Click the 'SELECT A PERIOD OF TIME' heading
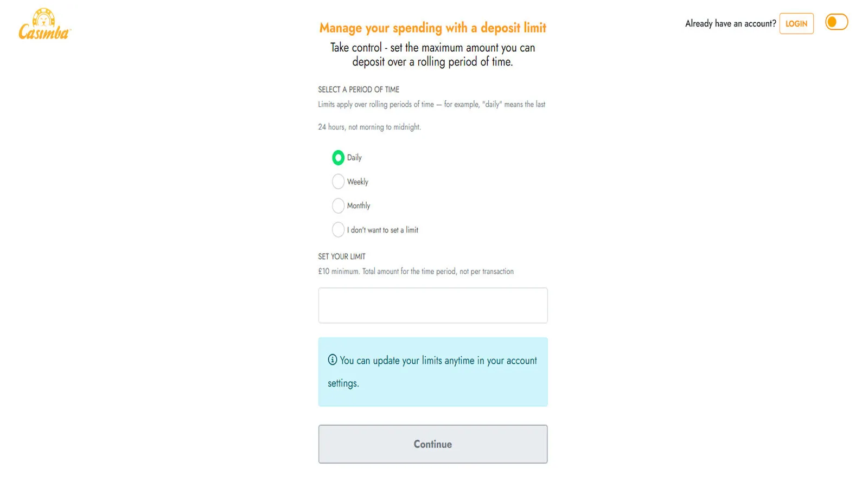The image size is (868, 488). pyautogui.click(x=359, y=89)
